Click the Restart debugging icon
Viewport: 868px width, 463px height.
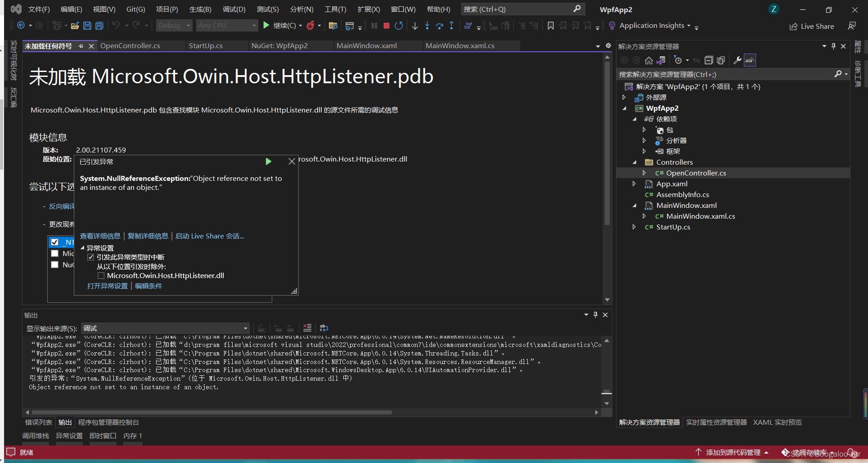click(399, 26)
